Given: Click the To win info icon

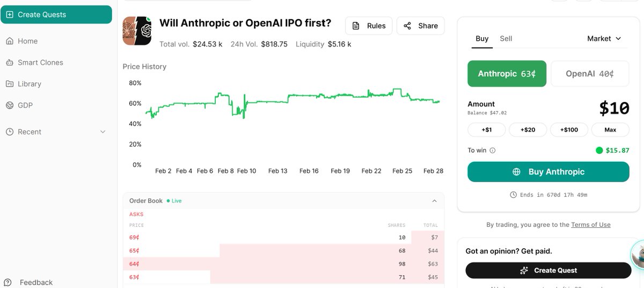Looking at the screenshot, I should click(x=493, y=150).
